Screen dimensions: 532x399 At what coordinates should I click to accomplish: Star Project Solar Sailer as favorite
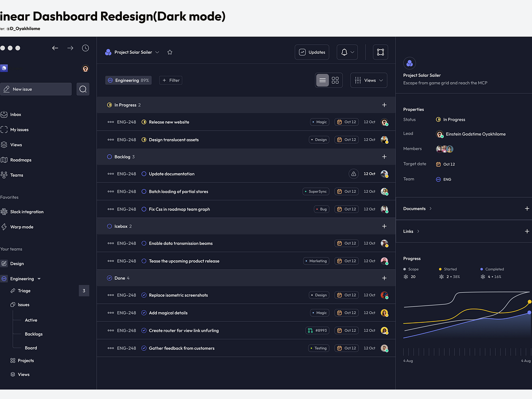[169, 52]
